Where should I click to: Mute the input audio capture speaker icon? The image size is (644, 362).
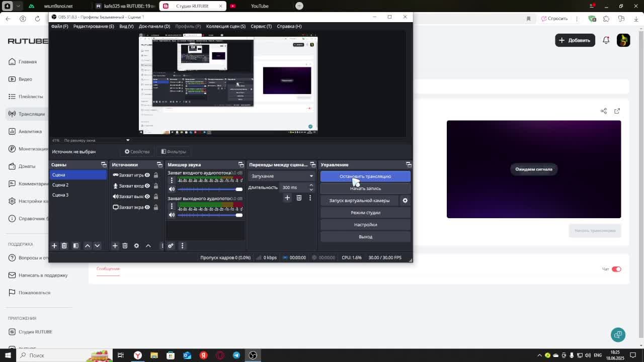tap(172, 189)
